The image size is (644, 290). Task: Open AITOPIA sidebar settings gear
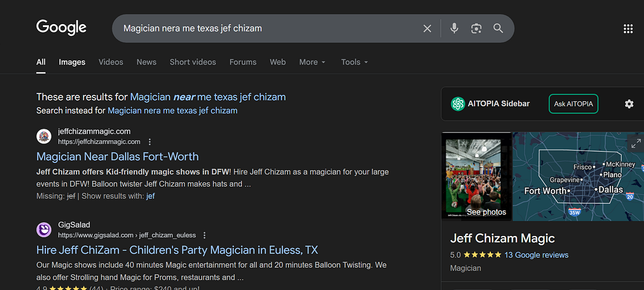click(629, 104)
